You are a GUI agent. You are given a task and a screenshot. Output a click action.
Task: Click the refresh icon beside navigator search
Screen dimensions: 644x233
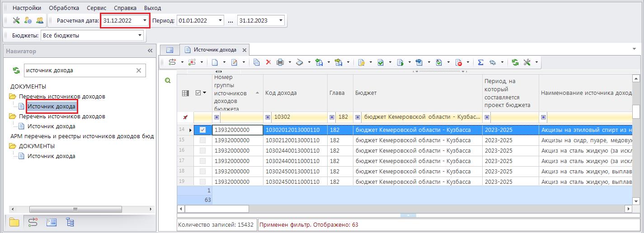tap(16, 70)
